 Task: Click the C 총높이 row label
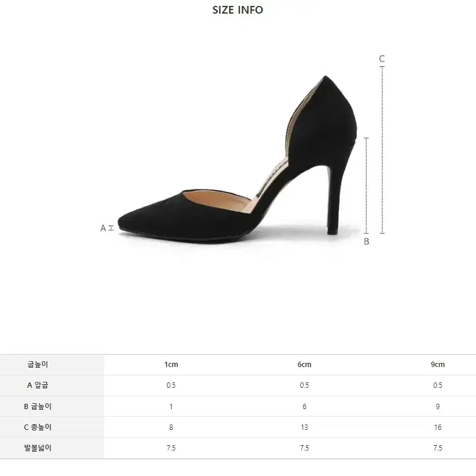tap(38, 427)
